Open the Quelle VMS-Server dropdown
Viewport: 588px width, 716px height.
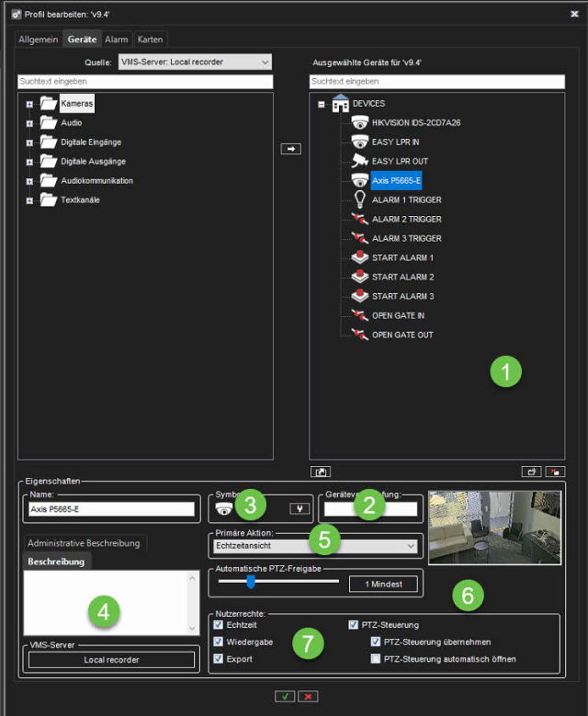click(194, 62)
